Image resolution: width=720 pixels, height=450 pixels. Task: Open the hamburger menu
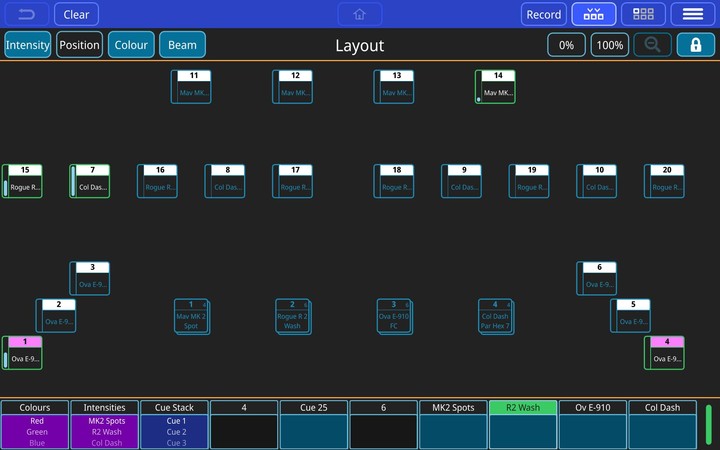point(692,14)
